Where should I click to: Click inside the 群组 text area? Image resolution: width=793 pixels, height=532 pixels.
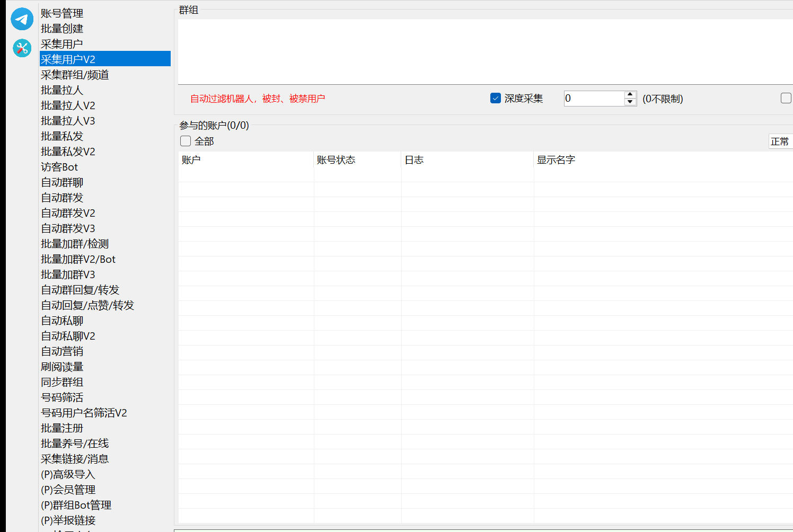click(x=485, y=51)
